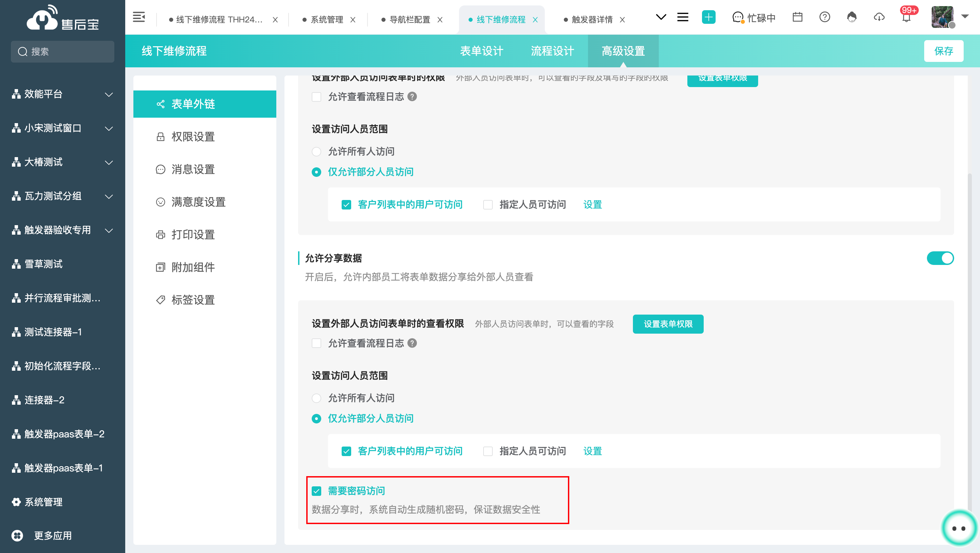Screen dimensions: 980x553
Task: Close the 线下维修流程 THH24... tab
Action: 275,20
